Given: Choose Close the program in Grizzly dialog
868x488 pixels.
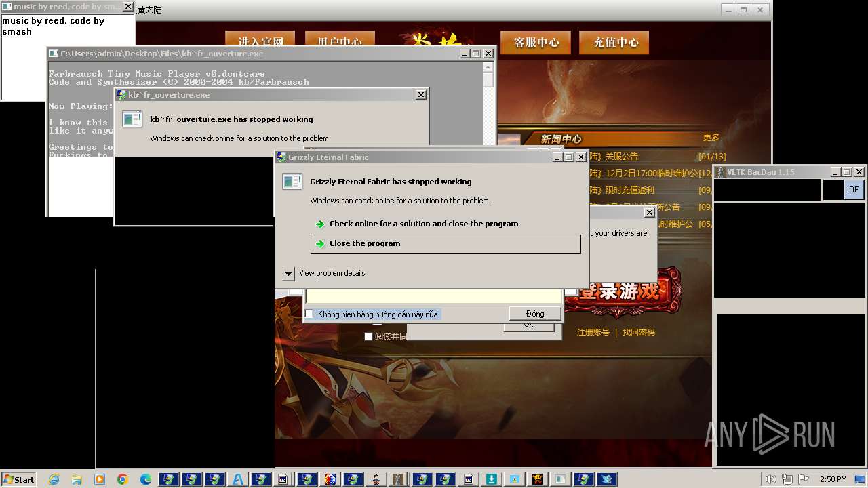Looking at the screenshot, I should [x=446, y=244].
